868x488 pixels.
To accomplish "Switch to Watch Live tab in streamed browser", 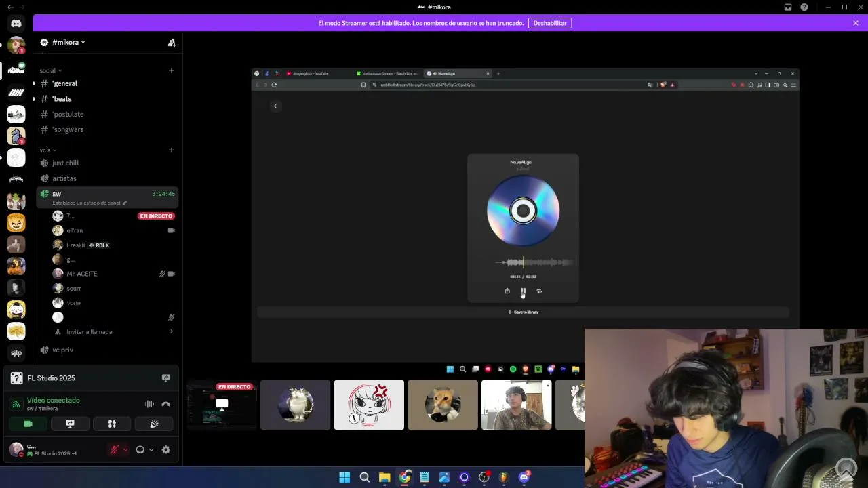I will (387, 73).
